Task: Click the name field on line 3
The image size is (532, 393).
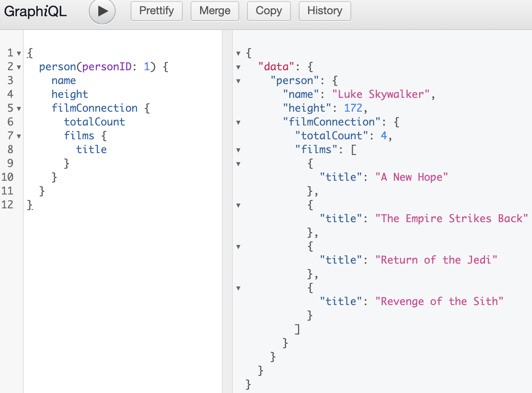Action: coord(64,80)
